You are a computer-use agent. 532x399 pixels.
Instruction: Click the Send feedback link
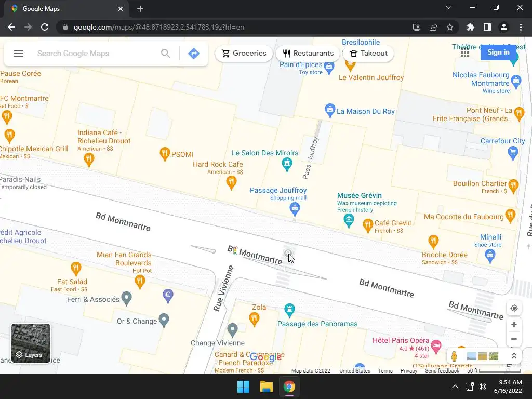pyautogui.click(x=442, y=370)
